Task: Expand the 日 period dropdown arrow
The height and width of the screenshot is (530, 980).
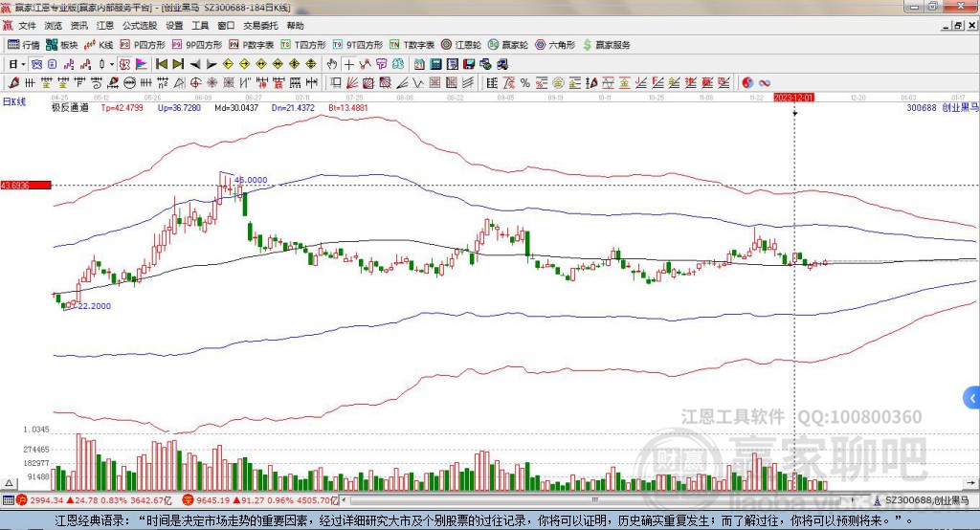Action: pos(23,64)
